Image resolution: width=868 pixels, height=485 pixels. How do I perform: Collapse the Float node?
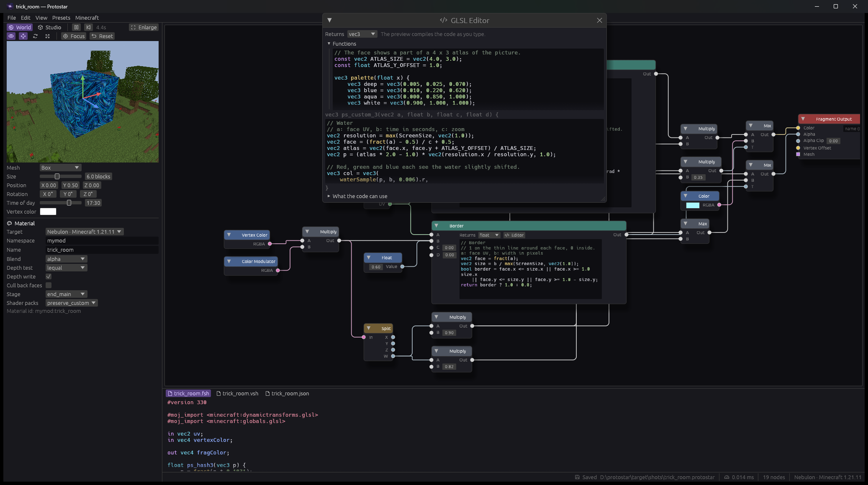(369, 258)
